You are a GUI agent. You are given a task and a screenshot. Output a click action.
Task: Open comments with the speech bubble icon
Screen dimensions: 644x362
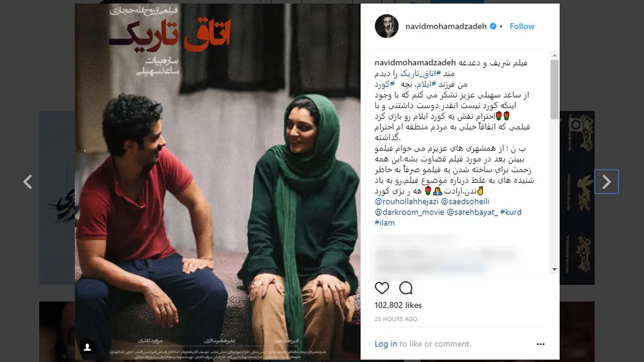click(406, 288)
